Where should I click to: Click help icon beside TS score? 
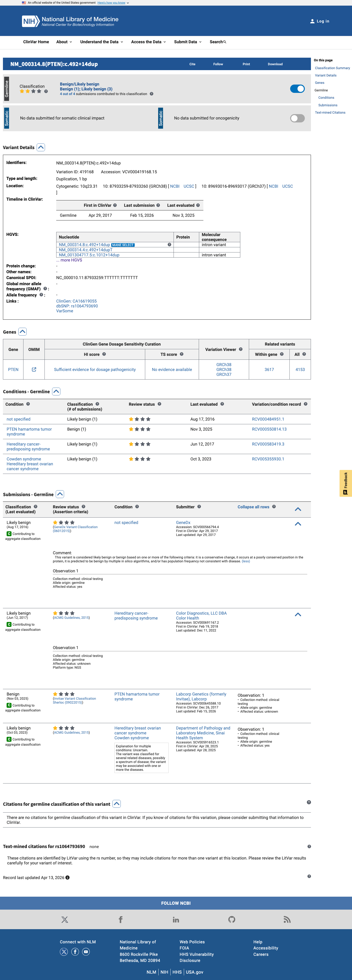click(182, 354)
